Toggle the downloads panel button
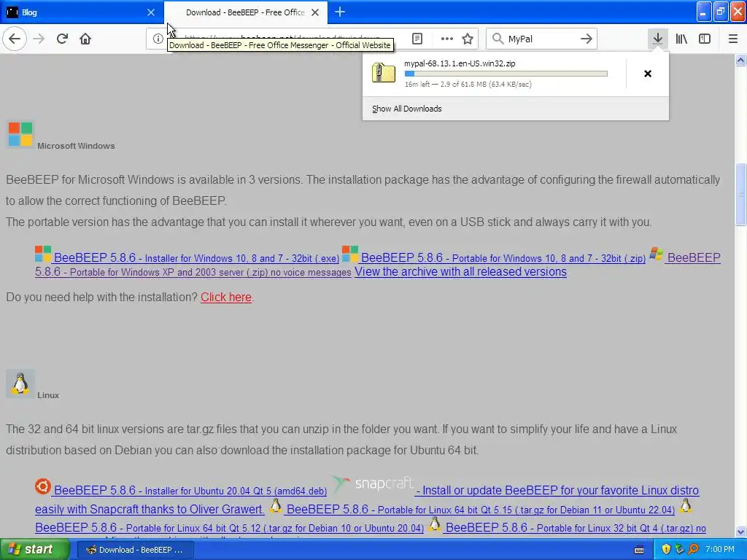This screenshot has height=560, width=747. (657, 39)
